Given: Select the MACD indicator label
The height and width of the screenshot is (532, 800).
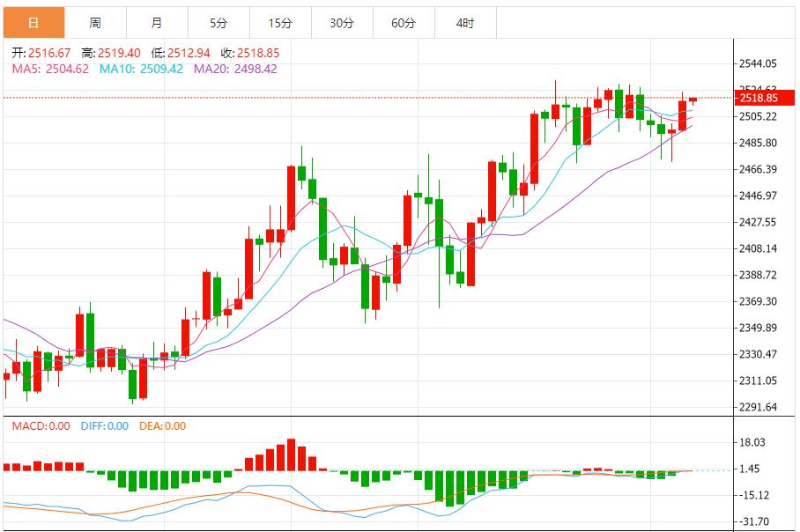Looking at the screenshot, I should (41, 426).
